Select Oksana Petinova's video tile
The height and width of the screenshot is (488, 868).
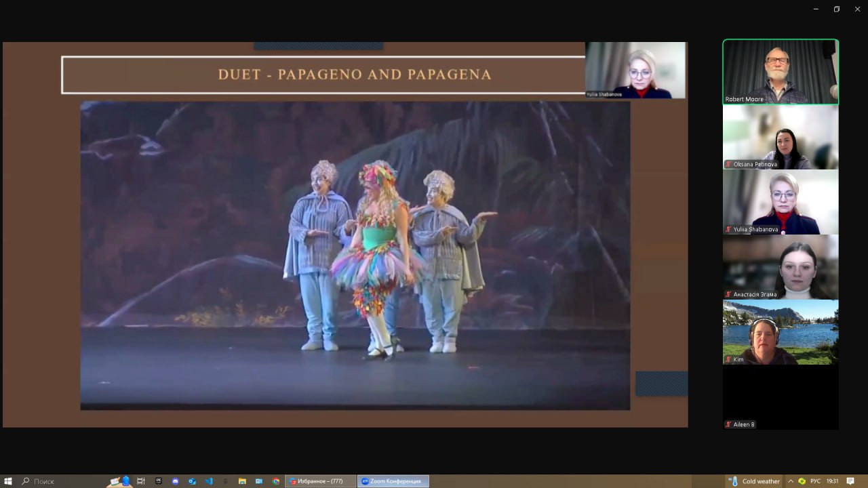coord(781,137)
